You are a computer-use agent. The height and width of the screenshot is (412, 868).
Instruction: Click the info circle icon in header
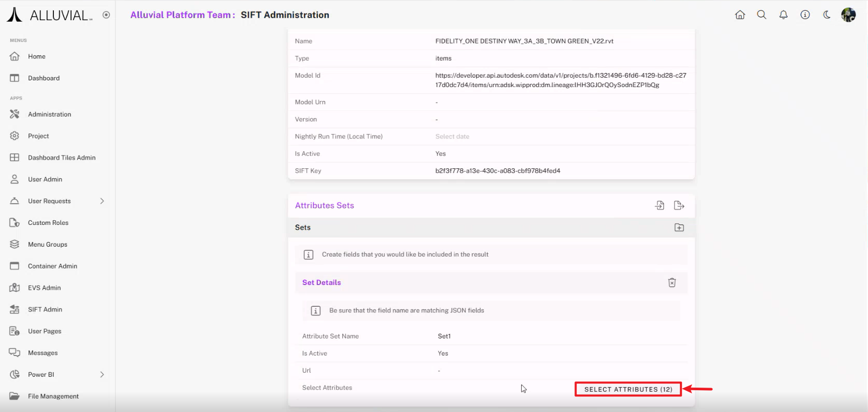[805, 15]
